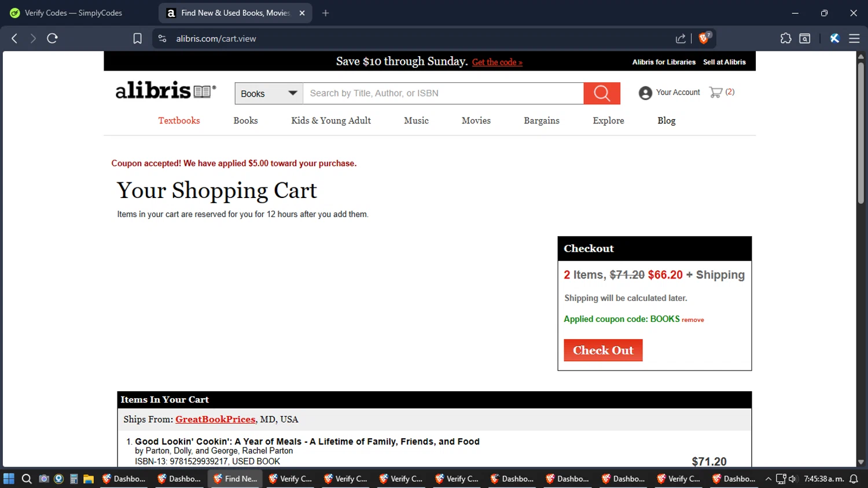The height and width of the screenshot is (488, 868).
Task: Click the scrollbar down arrow
Action: (861, 462)
